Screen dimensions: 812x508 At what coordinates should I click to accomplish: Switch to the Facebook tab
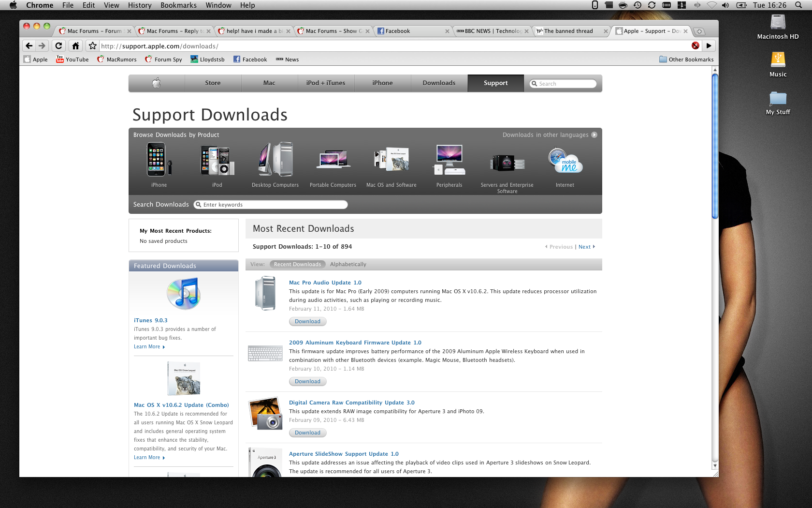coord(413,31)
